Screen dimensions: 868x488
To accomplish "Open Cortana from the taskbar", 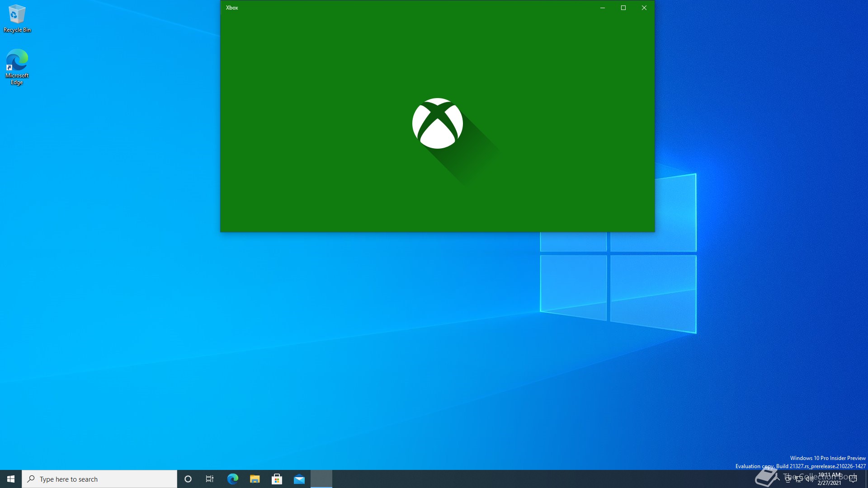I will 188,479.
